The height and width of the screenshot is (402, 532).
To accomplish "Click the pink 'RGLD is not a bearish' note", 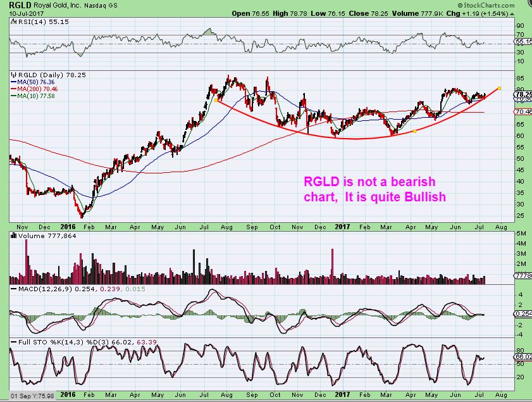I will pyautogui.click(x=369, y=182).
